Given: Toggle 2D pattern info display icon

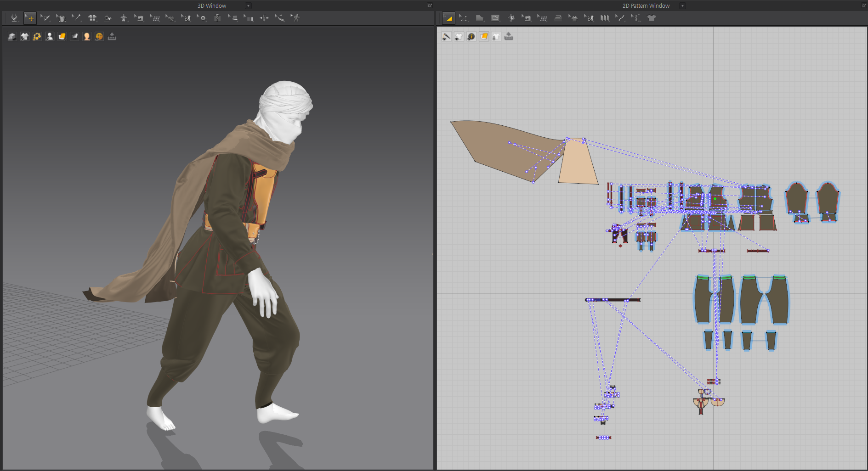Looking at the screenshot, I should click(471, 37).
